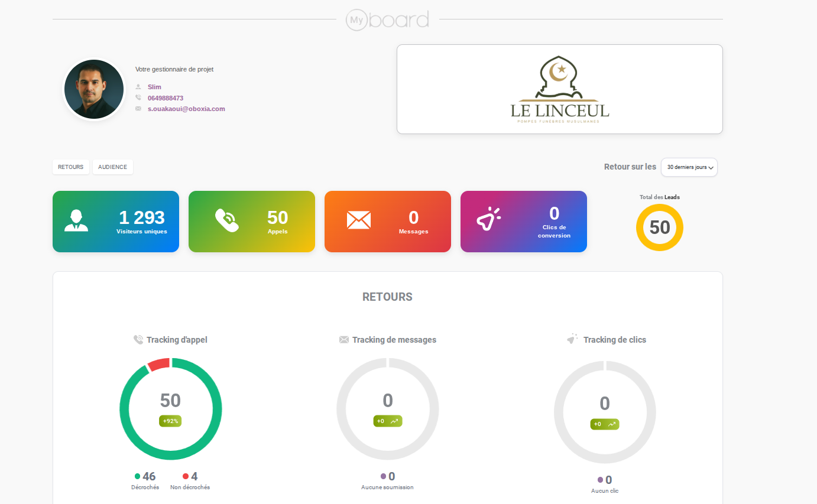Click the red segment of the call donut chart
This screenshot has height=504, width=817.
tap(158, 364)
